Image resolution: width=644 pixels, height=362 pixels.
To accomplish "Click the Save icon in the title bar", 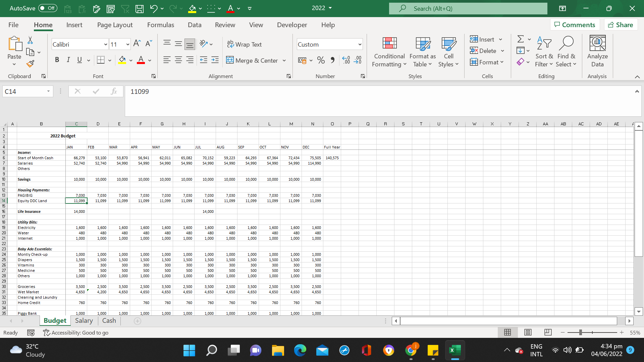I will click(x=140, y=9).
